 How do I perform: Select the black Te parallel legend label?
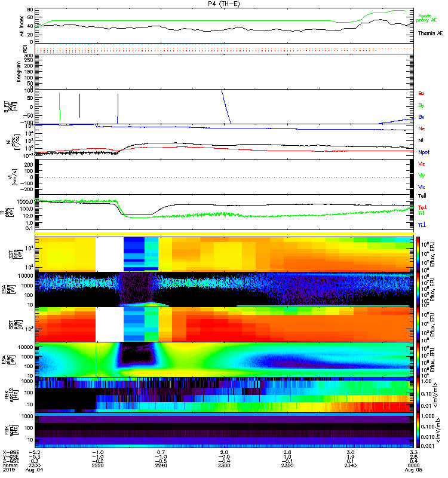click(422, 196)
